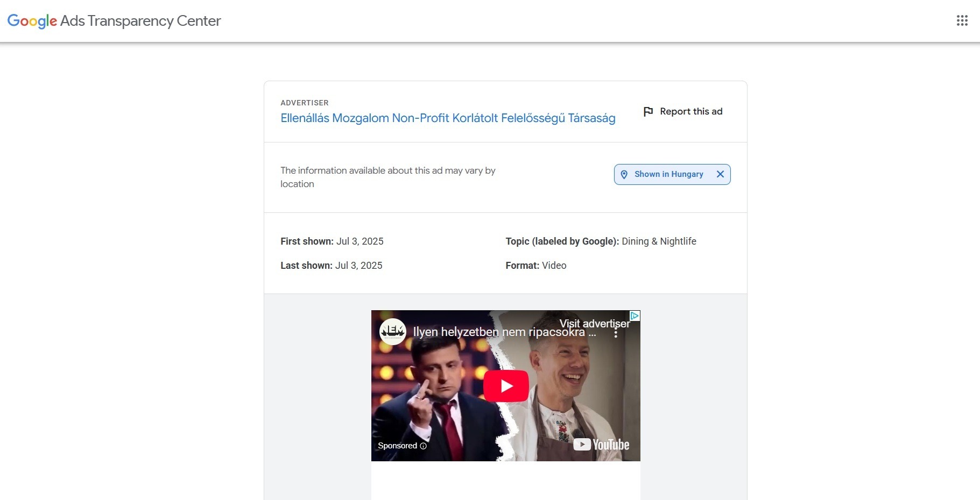Viewport: 980px width, 500px height.
Task: Click the flag icon to report ad
Action: tap(648, 111)
